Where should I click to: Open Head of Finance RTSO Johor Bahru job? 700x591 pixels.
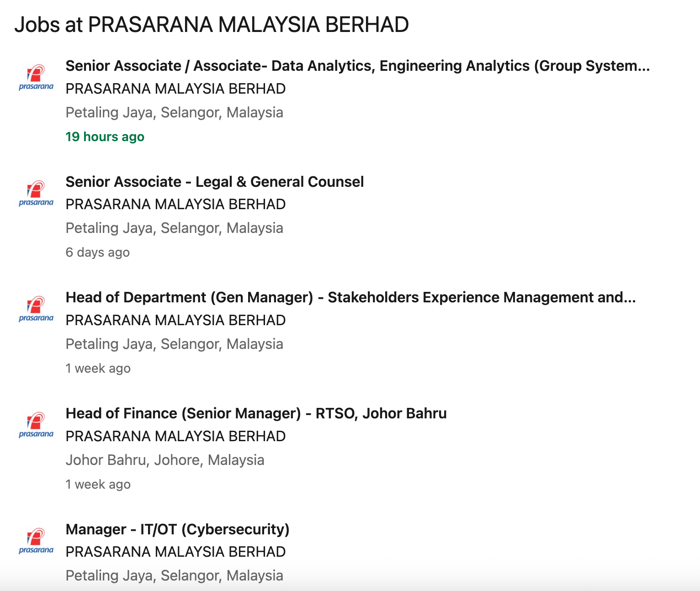pyautogui.click(x=256, y=413)
